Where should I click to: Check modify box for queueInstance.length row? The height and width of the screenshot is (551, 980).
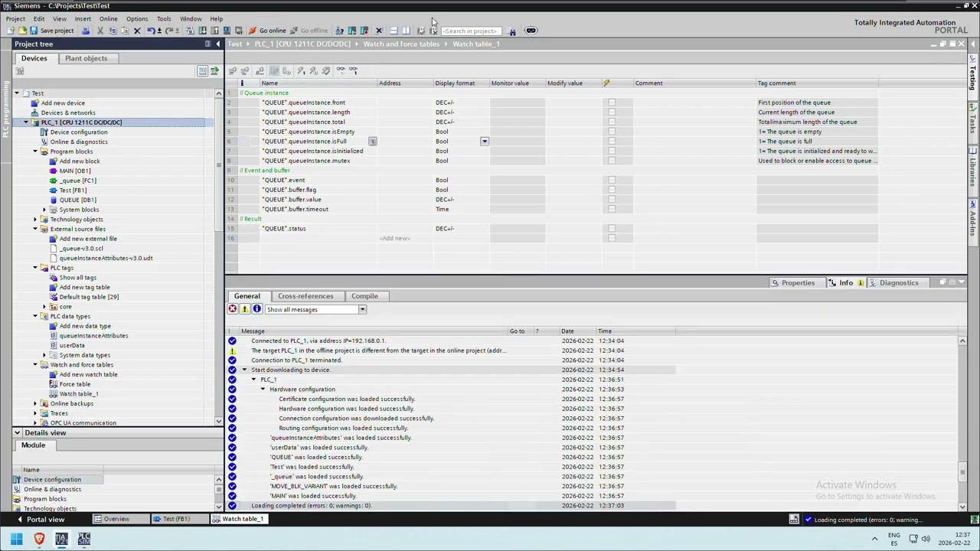coord(611,112)
